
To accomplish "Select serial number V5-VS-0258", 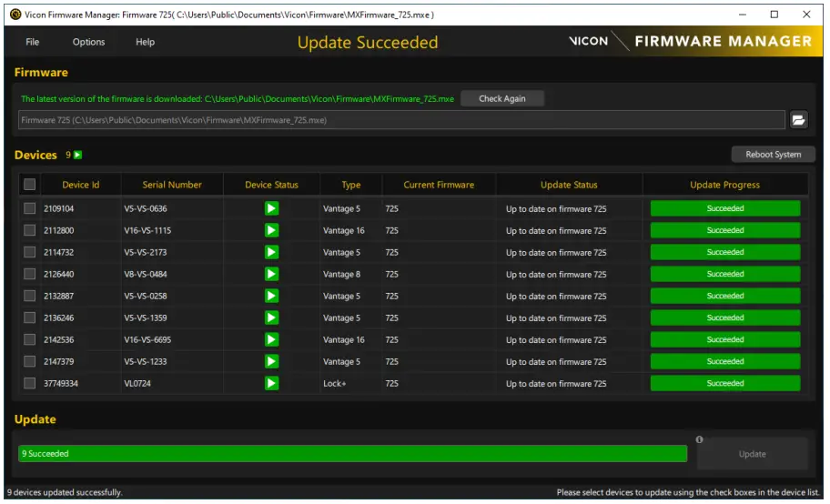I will click(x=146, y=296).
